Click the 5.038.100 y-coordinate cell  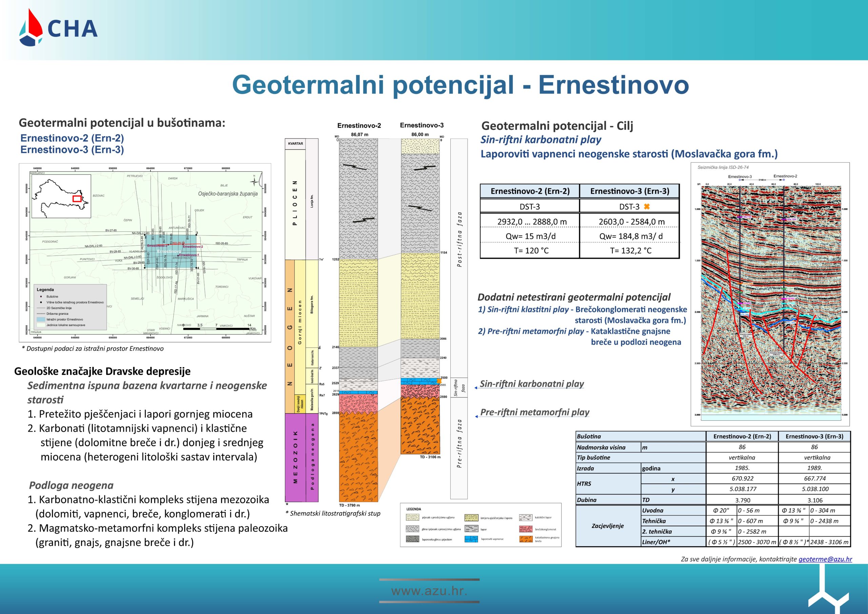click(814, 489)
